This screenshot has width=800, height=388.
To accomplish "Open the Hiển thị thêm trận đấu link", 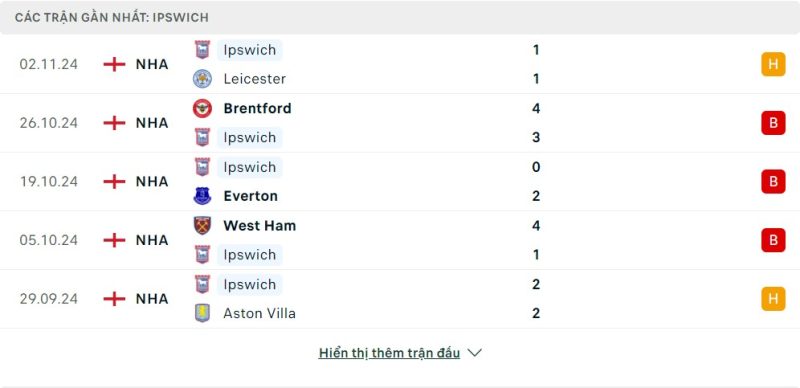I will pos(389,353).
